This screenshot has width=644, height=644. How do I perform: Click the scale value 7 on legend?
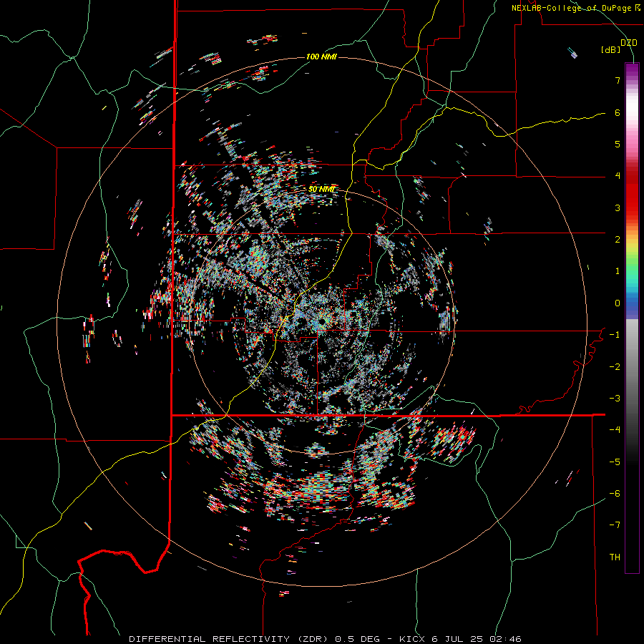coord(618,80)
